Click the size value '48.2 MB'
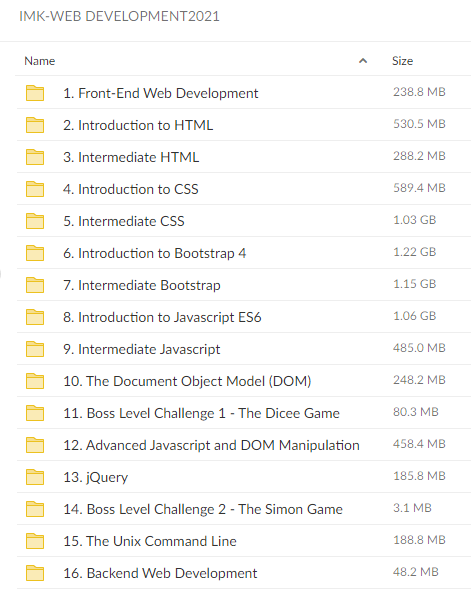Viewport: 471px width, 590px height. 416,572
